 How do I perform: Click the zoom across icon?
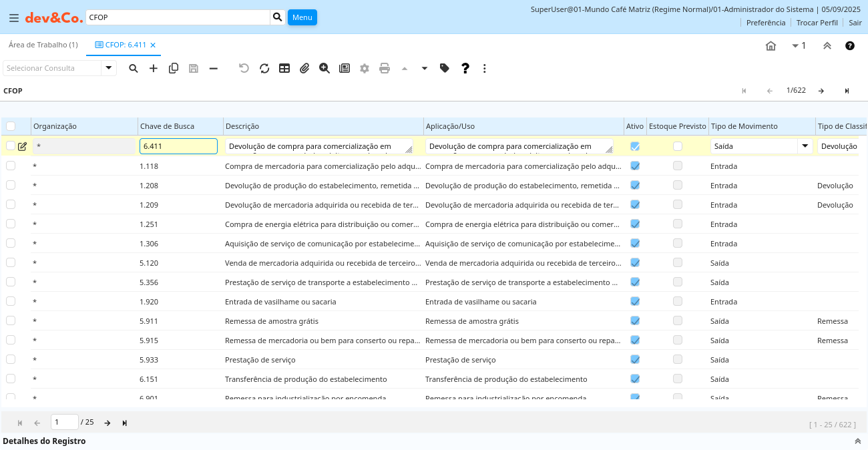point(324,68)
